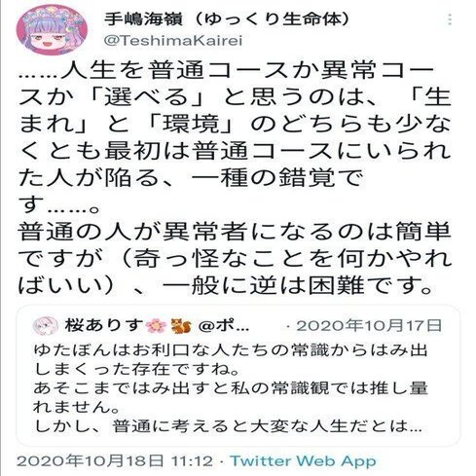Click the quoted line あそこまではみ出すと私の常識観
Image resolution: width=476 pixels, height=476 pixels.
(x=231, y=388)
